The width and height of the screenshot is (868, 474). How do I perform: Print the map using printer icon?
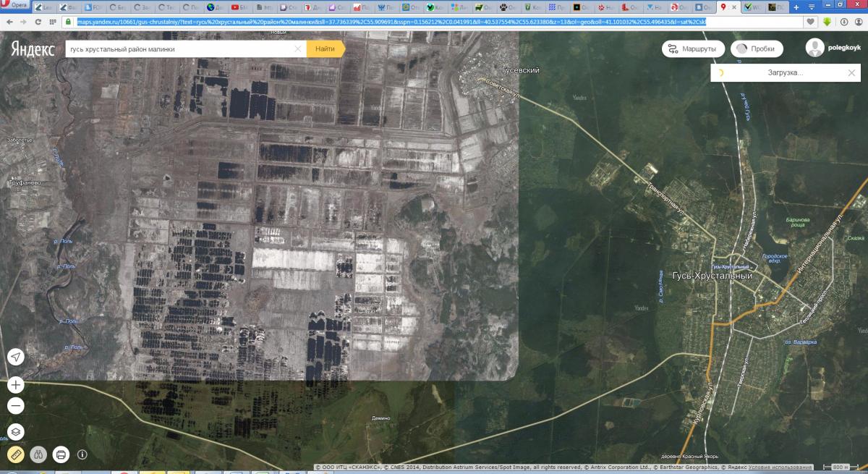pyautogui.click(x=61, y=454)
